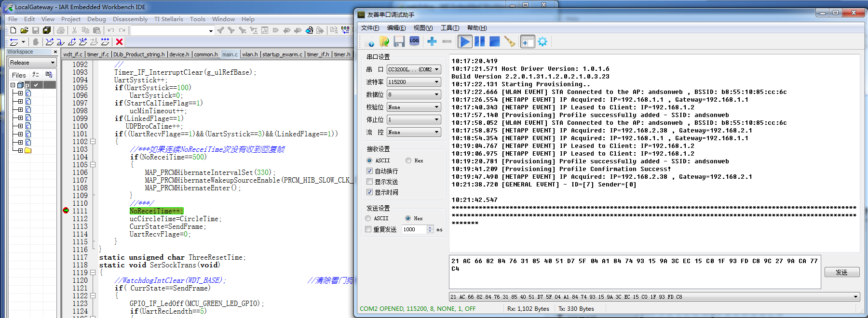Create a new document in IAR toolbar
The image size is (868, 318).
13,30
